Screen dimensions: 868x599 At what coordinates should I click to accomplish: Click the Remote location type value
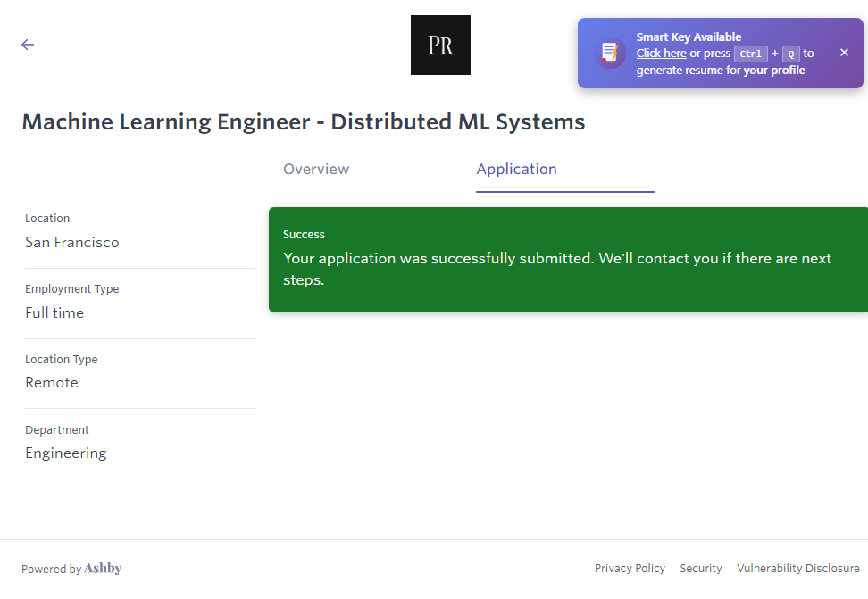(52, 383)
